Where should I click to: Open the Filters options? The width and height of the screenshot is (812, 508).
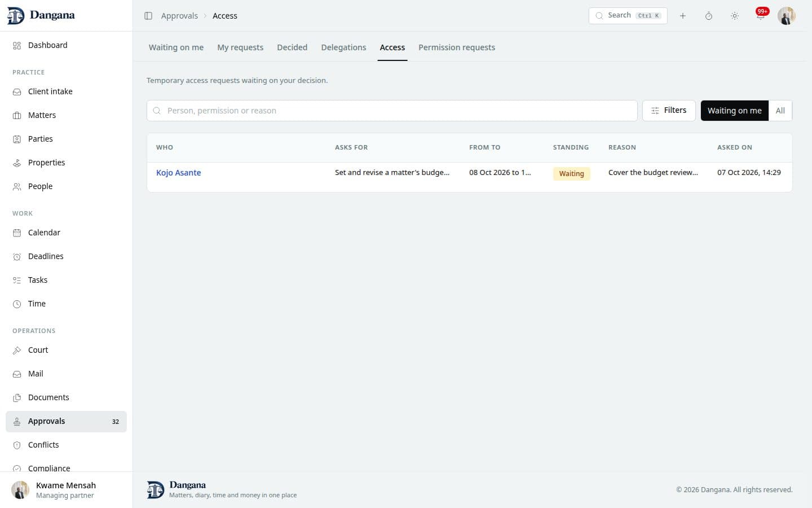pos(669,111)
